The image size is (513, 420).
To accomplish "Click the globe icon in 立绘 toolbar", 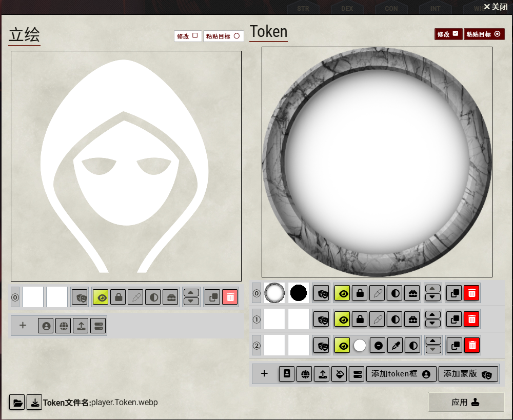I will (x=63, y=326).
